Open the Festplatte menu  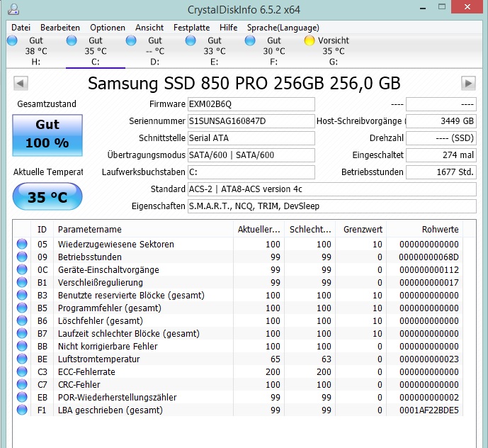point(191,28)
